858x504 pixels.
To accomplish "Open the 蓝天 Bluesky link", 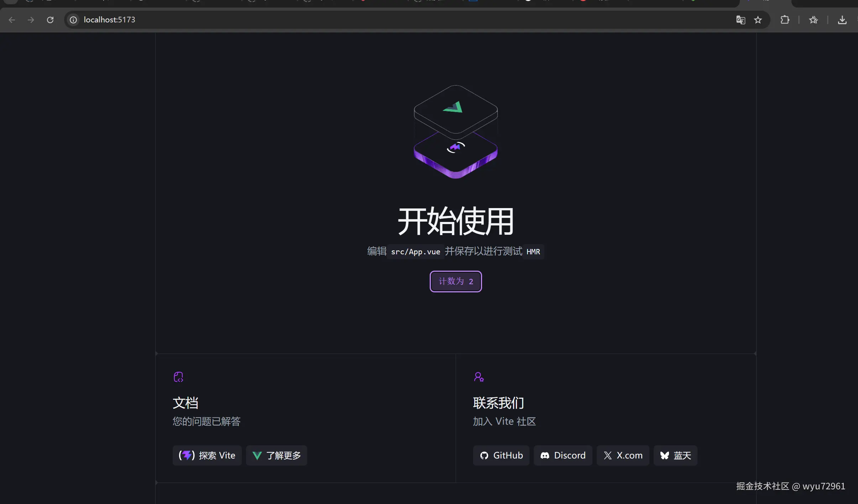I will [x=675, y=455].
